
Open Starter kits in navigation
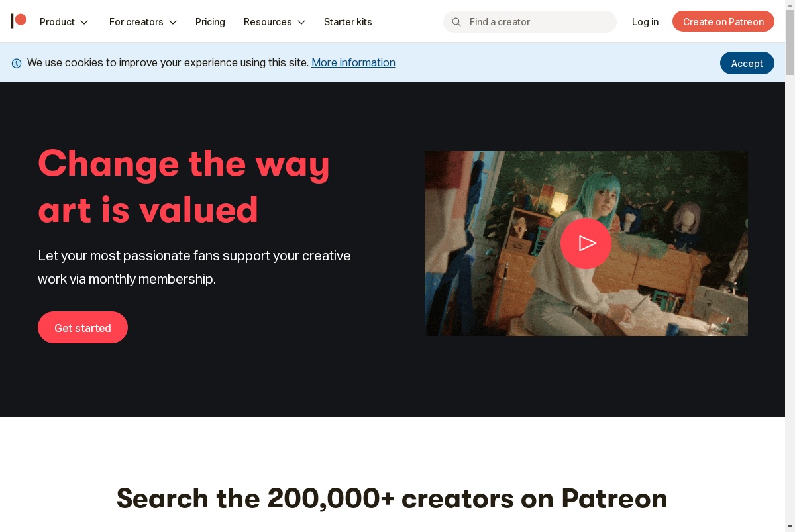348,22
